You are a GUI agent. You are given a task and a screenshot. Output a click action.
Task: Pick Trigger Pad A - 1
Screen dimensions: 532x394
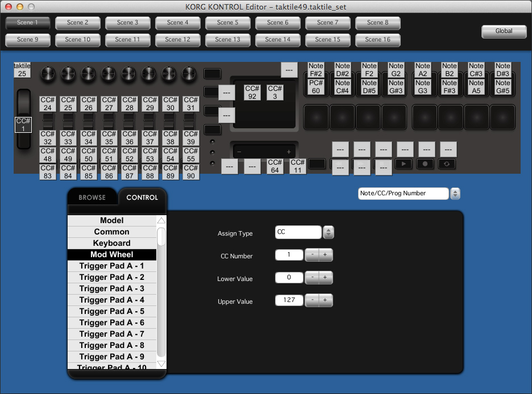112,266
